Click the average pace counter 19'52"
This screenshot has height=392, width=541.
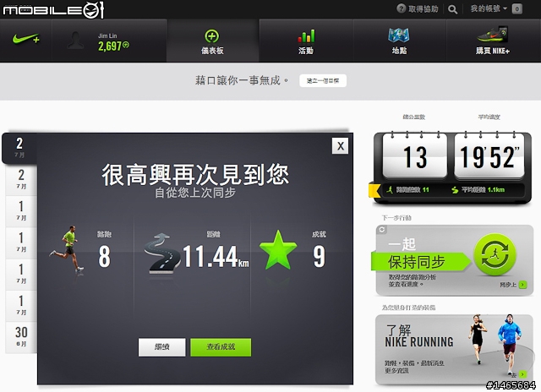[489, 157]
